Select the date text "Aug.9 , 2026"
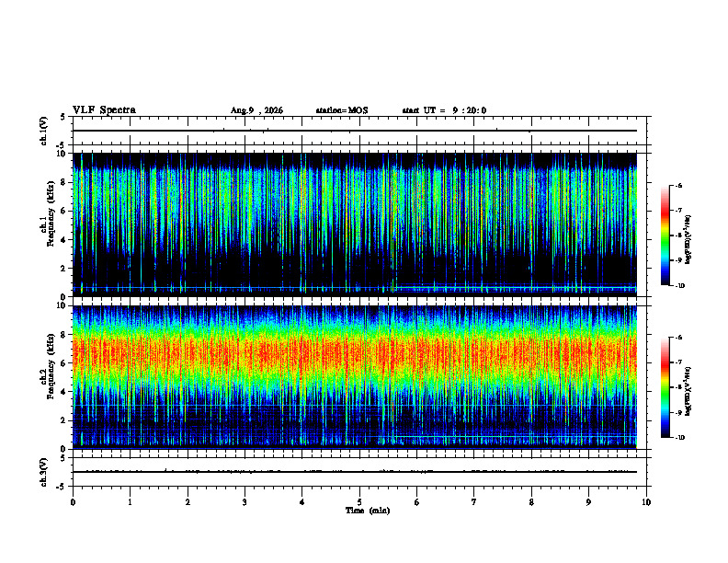 [256, 110]
